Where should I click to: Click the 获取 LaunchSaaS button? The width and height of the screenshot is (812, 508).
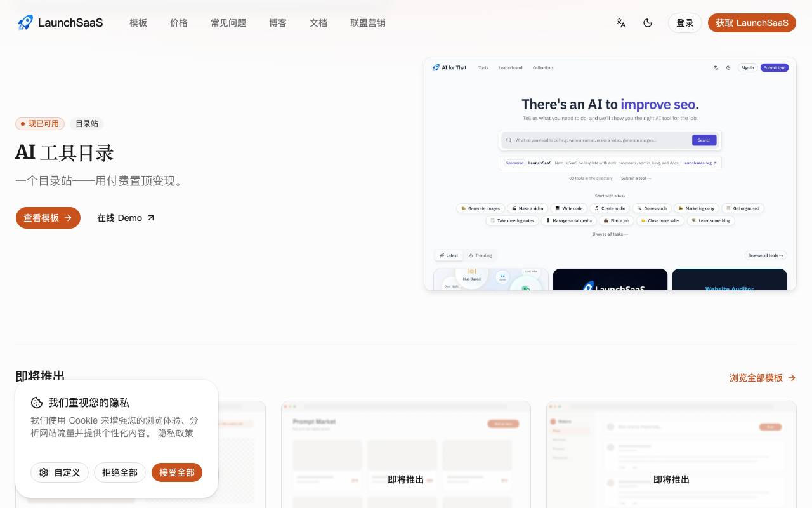tap(752, 23)
